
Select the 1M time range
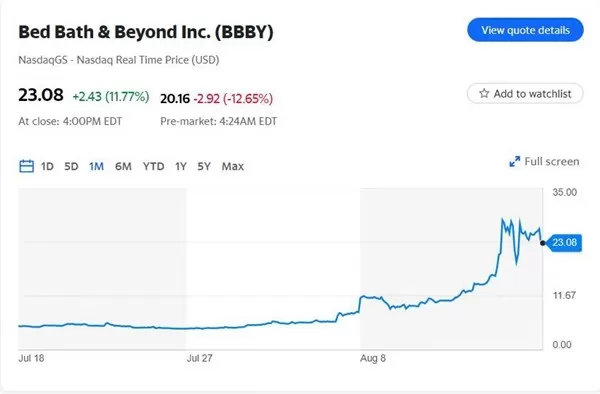click(96, 166)
